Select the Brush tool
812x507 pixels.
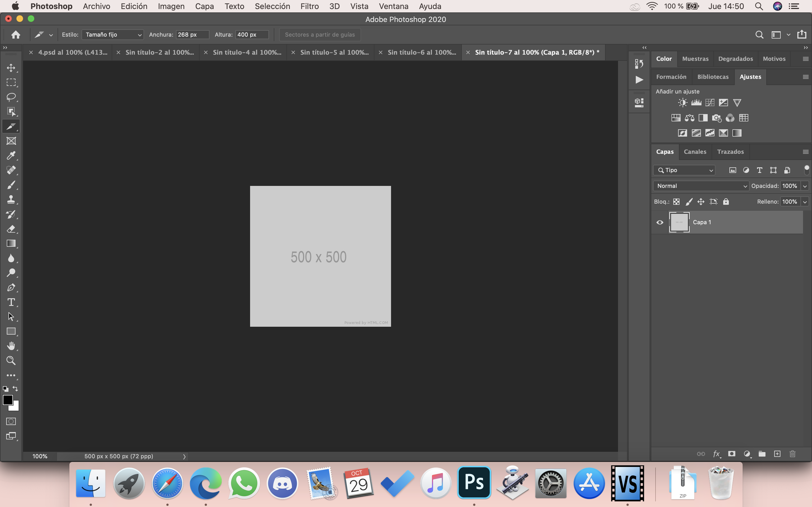point(11,185)
